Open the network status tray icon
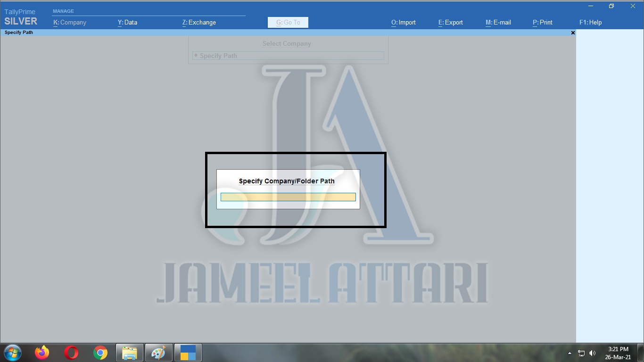Screen dimensions: 644x362 (x=581, y=353)
